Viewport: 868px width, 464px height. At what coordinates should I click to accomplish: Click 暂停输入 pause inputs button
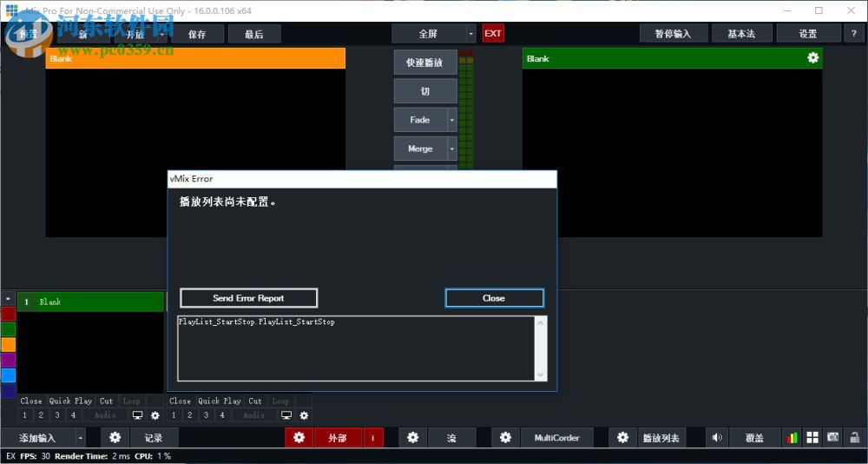pos(674,34)
